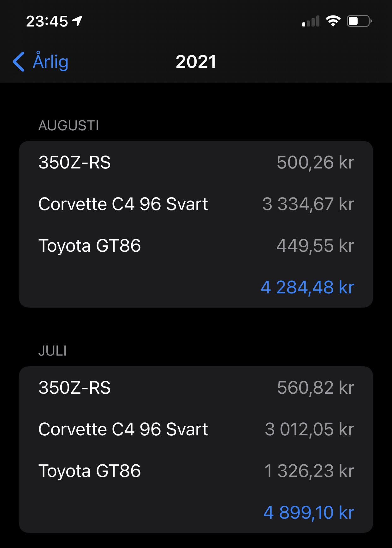The height and width of the screenshot is (548, 392).
Task: Tap the cellular signal bars icon
Action: (x=311, y=21)
